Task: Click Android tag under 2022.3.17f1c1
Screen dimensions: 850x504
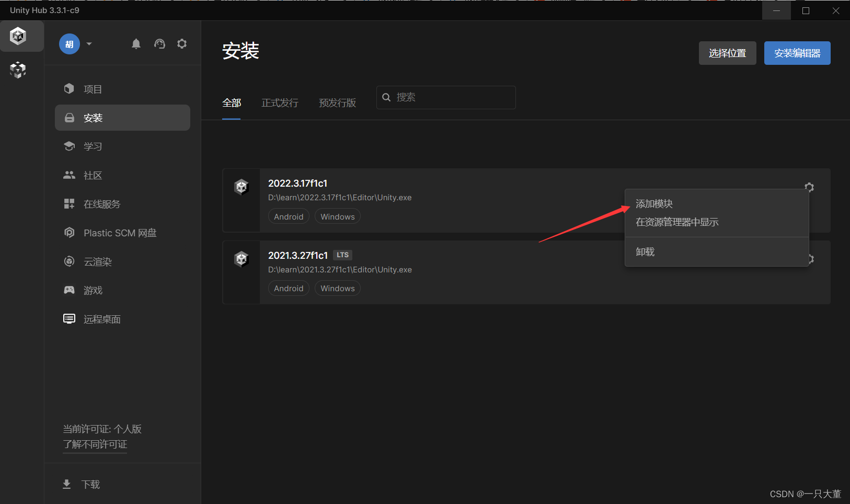Action: (x=289, y=216)
